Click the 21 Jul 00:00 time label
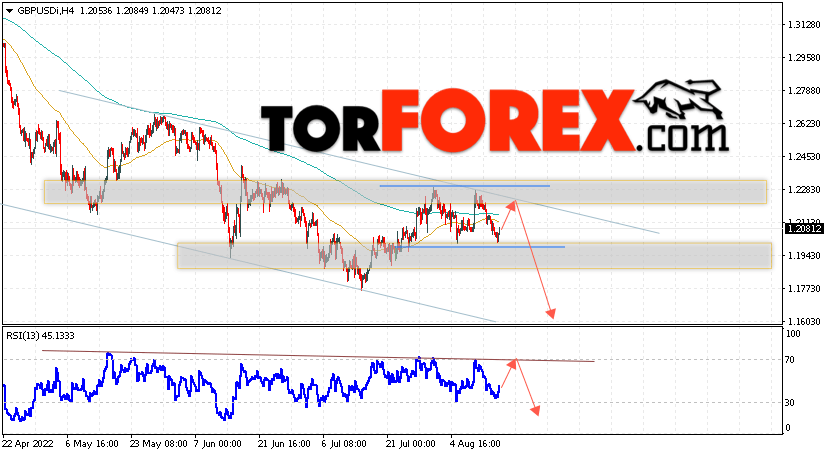 [x=411, y=444]
